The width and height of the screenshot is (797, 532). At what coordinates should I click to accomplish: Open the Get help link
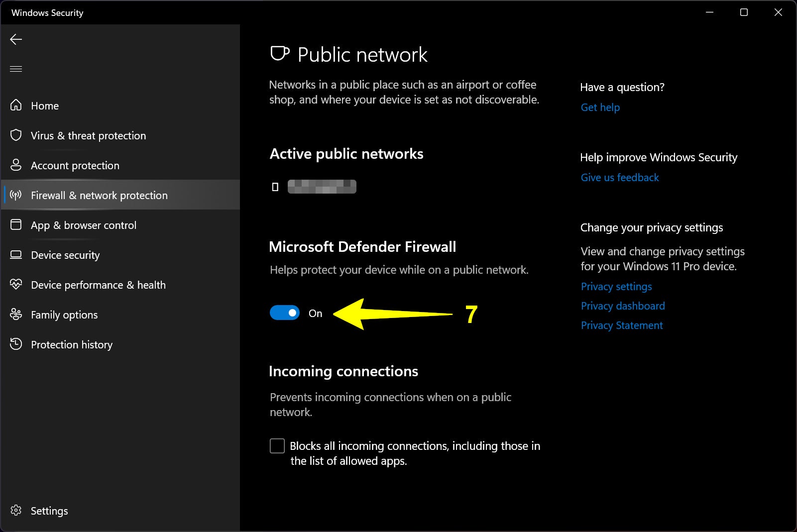click(x=600, y=107)
